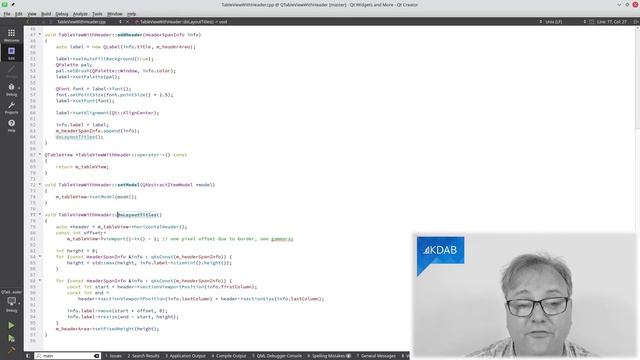Open the File menu
The height and width of the screenshot is (360, 640).
pyautogui.click(x=7, y=13)
